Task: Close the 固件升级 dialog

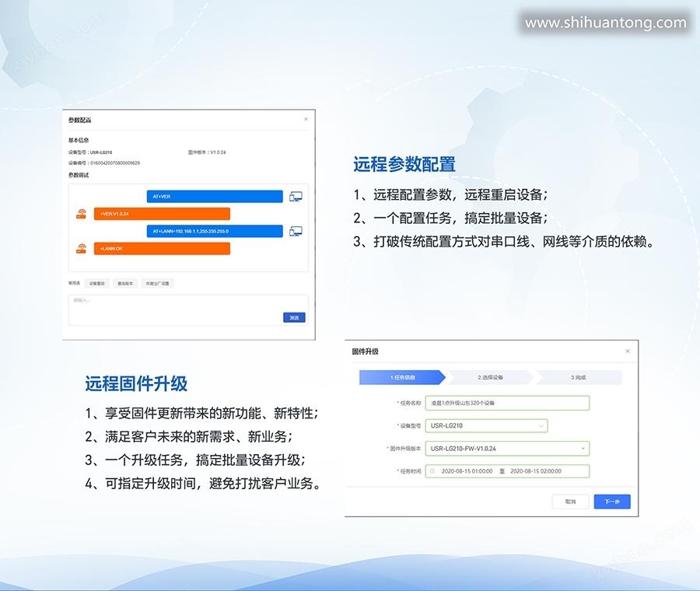Action: [x=628, y=351]
